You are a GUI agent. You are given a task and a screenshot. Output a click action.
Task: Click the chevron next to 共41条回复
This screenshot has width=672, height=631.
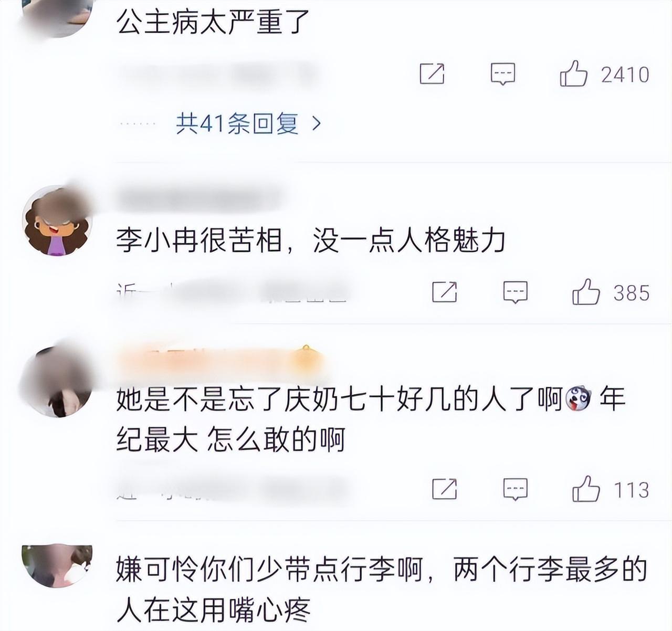click(316, 124)
